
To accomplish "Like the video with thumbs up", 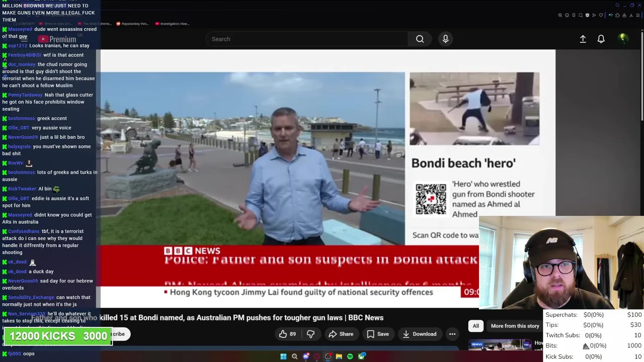I will click(287, 334).
